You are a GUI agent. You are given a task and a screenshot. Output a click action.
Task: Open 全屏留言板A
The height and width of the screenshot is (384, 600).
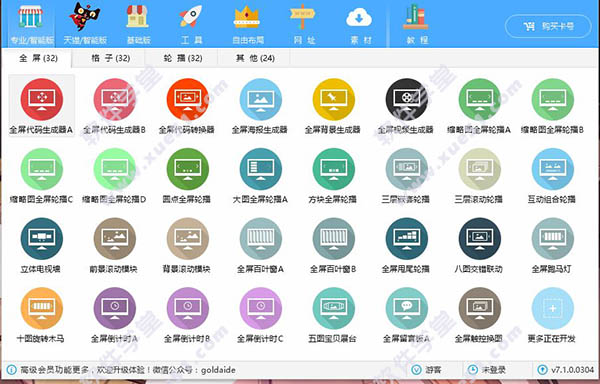click(406, 315)
